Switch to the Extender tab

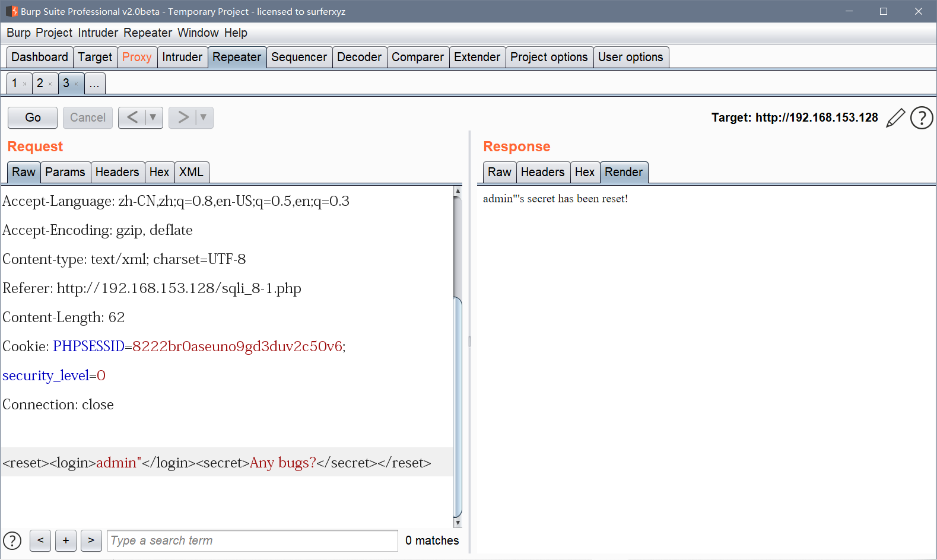coord(477,57)
